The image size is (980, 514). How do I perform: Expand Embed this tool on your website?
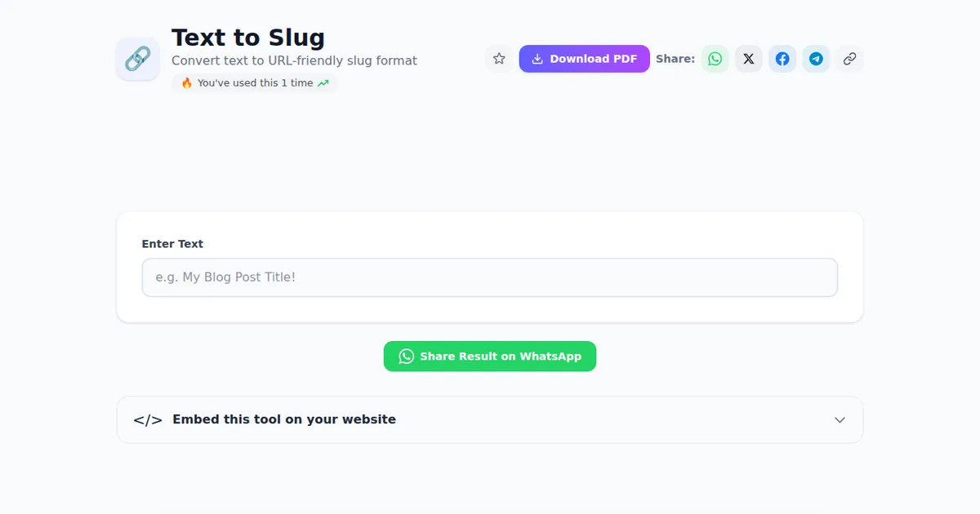(x=490, y=419)
